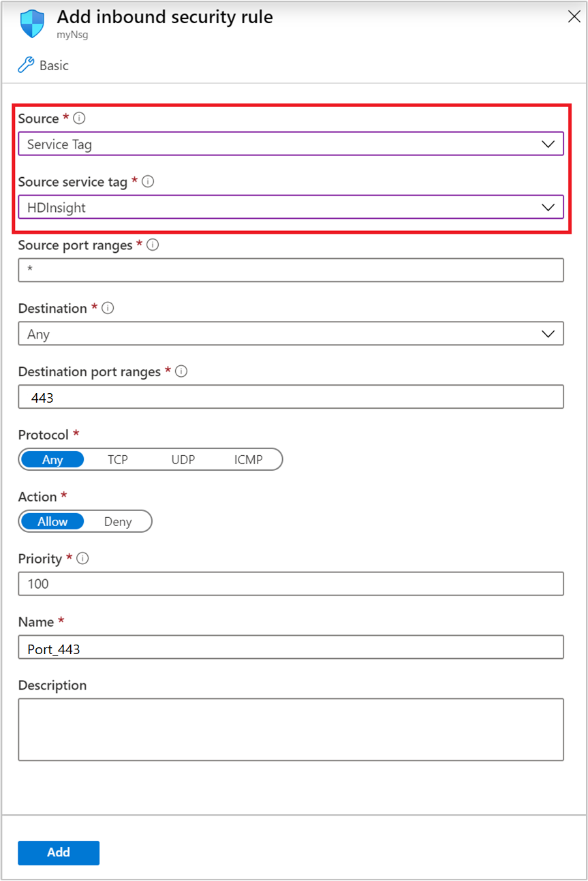Select TCP as the protocol
The height and width of the screenshot is (881, 588).
tap(117, 459)
